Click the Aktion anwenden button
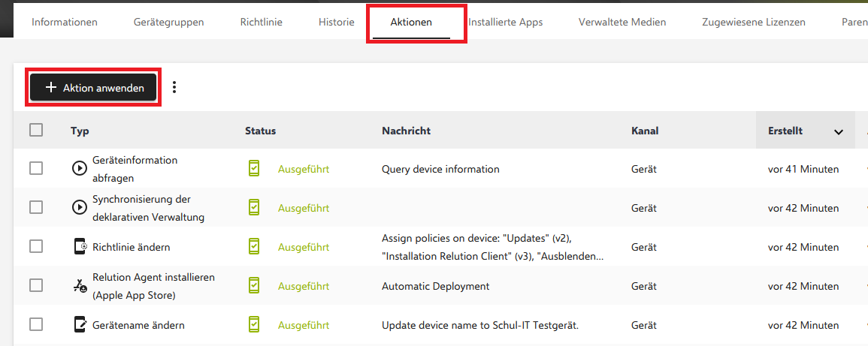This screenshot has width=868, height=346. coord(94,88)
